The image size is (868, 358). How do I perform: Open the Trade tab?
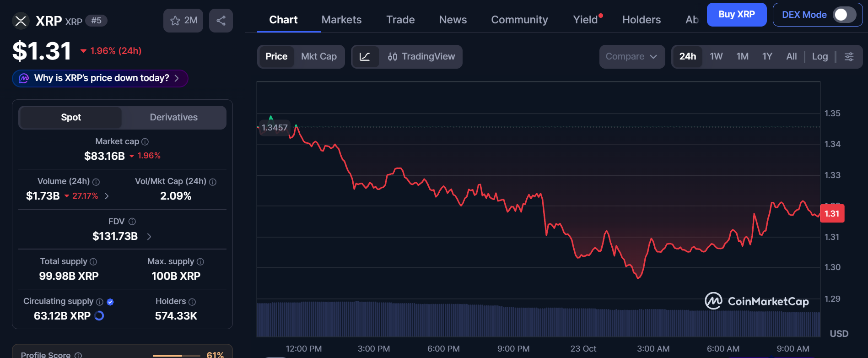coord(400,20)
